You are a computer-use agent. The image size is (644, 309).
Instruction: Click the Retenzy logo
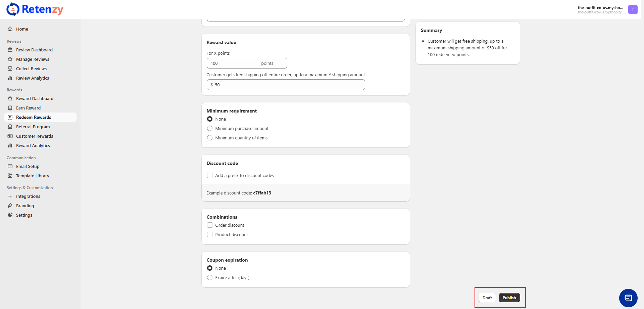click(x=35, y=9)
